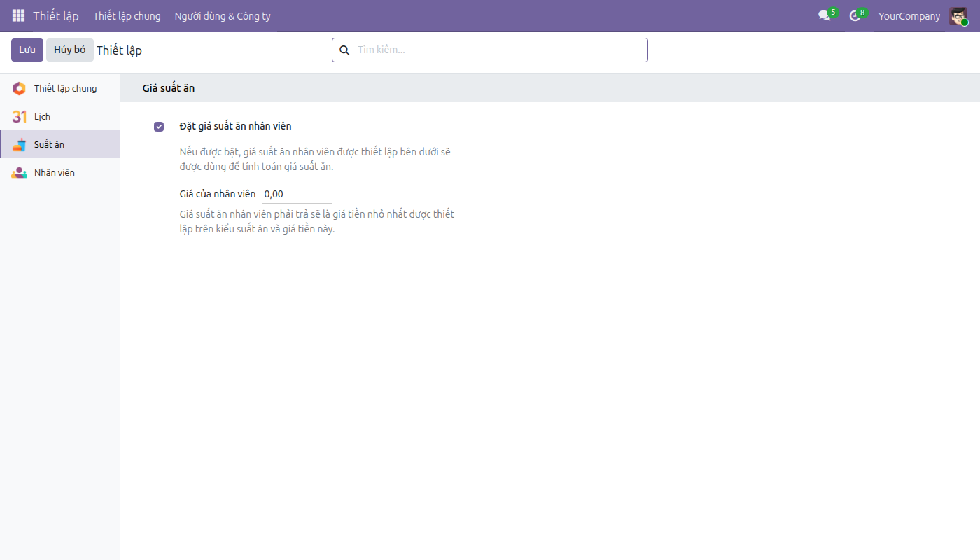Click the Thiết lập app title in the navbar
980x560 pixels.
[x=56, y=16]
